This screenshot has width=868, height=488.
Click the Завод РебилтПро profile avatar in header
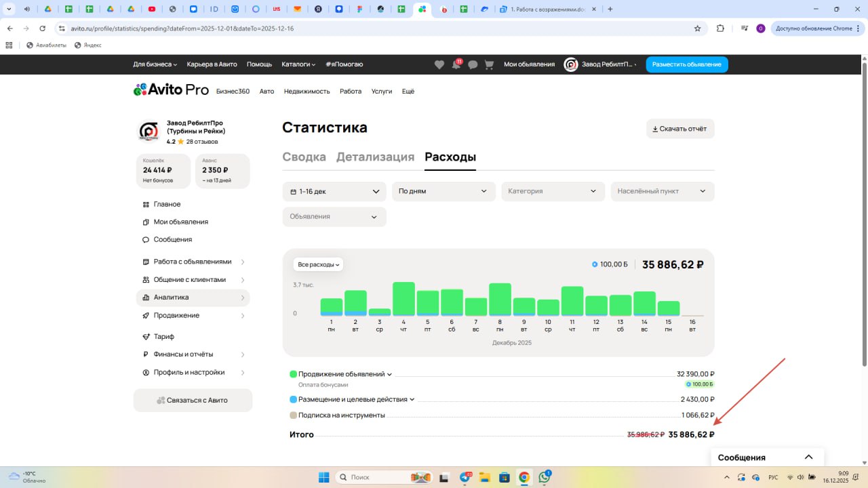(x=571, y=64)
